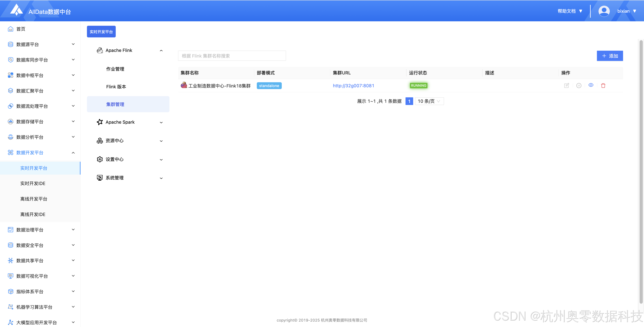This screenshot has height=327, width=644.
Task: View cluster details with the eye icon
Action: pos(591,85)
